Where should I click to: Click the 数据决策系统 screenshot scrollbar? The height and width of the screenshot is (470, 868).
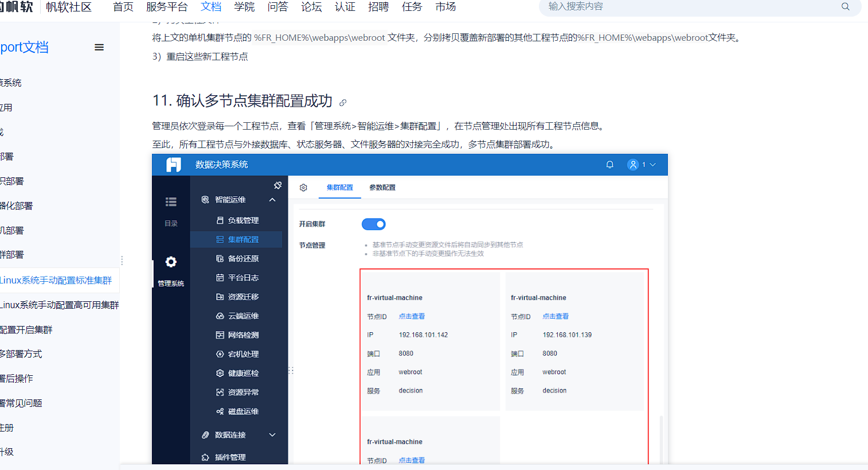coord(661,440)
